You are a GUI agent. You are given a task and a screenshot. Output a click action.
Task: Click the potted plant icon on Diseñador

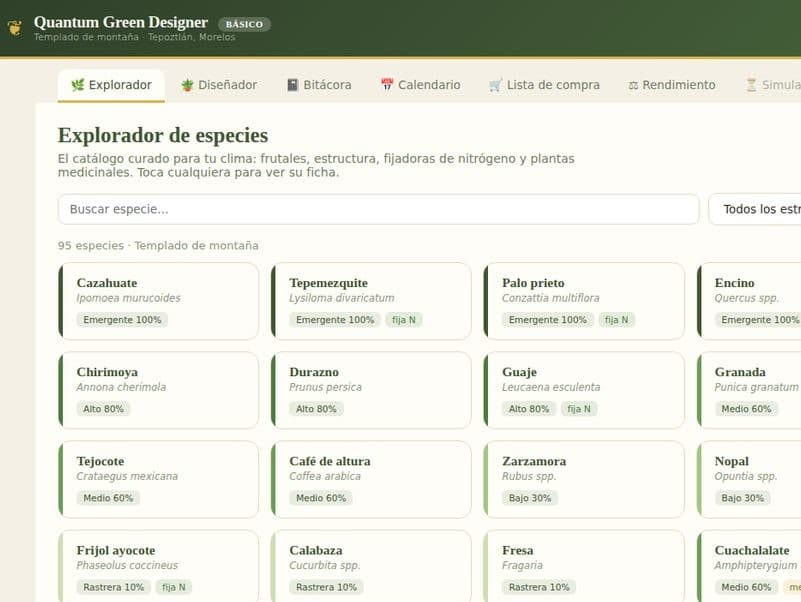187,85
